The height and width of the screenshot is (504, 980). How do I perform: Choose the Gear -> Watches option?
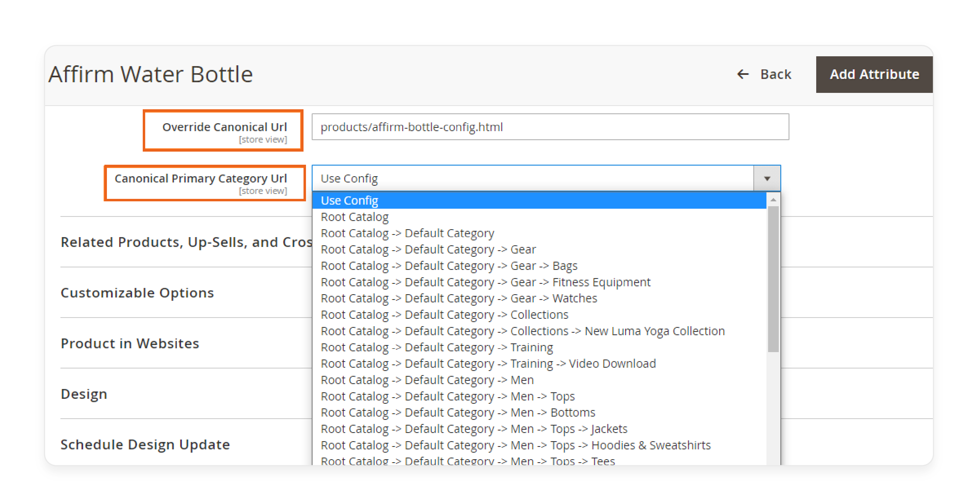539,298
